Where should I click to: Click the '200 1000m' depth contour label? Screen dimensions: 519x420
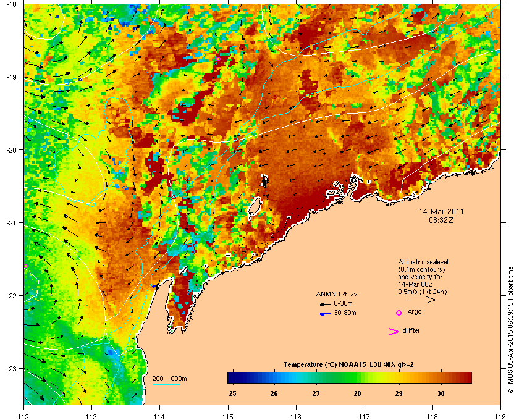[169, 379]
